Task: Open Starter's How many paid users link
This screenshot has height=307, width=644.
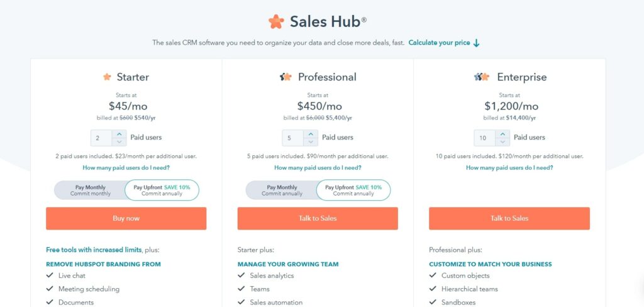Action: 126,168
